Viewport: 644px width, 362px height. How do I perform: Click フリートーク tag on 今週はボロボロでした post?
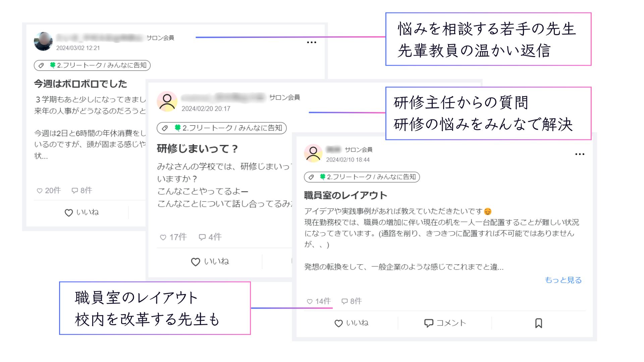pos(92,65)
